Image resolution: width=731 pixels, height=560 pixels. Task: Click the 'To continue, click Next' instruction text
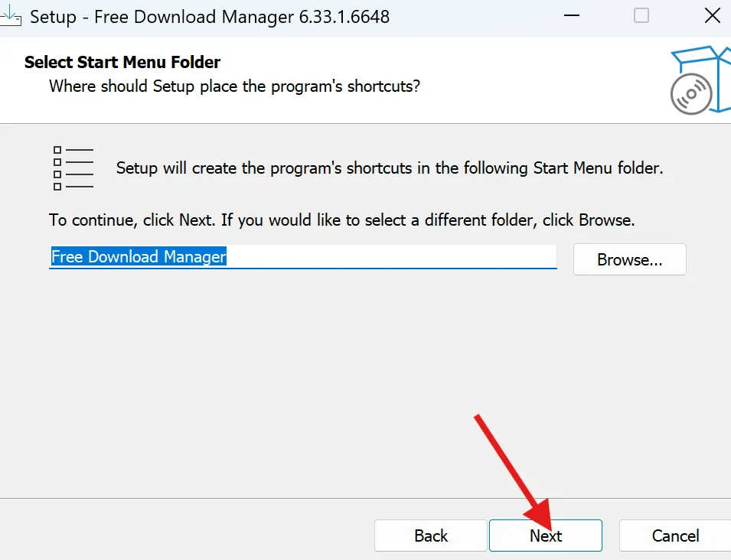click(x=341, y=220)
